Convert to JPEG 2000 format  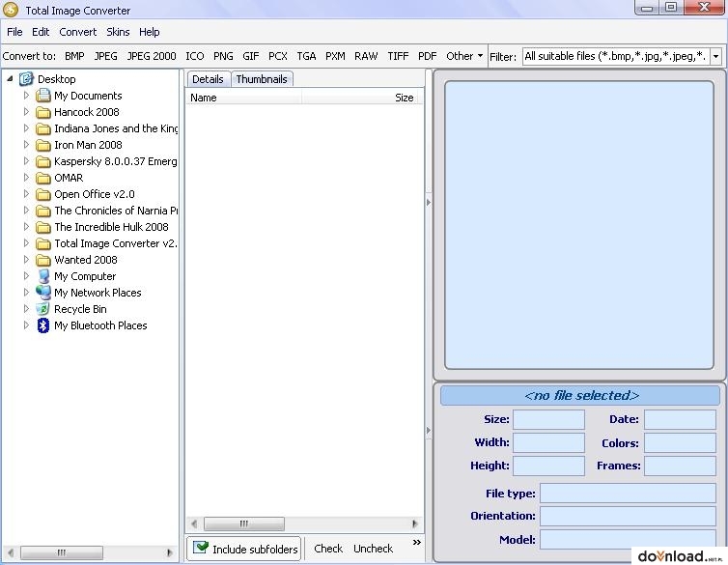click(152, 56)
